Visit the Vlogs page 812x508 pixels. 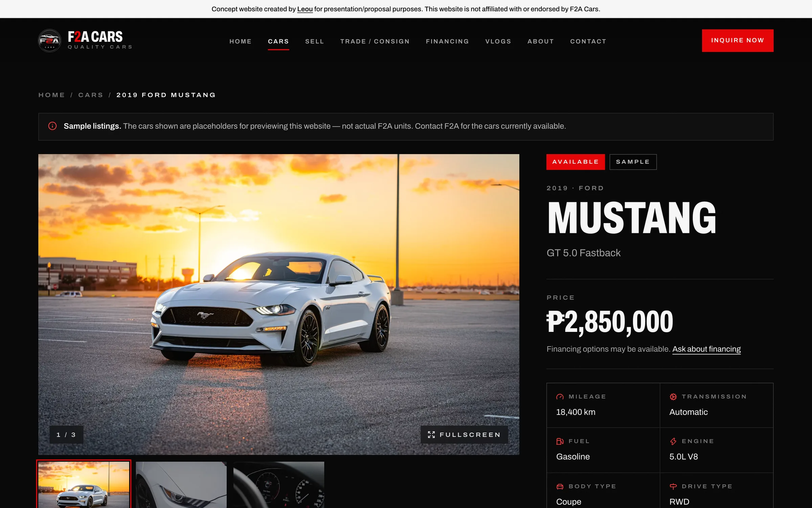click(498, 41)
